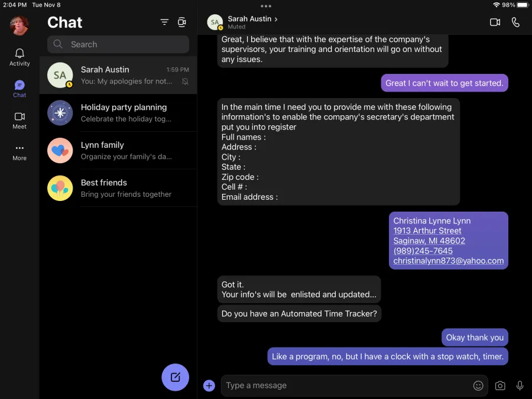Open the emoji picker in message box
This screenshot has height=399, width=532.
pos(478,385)
